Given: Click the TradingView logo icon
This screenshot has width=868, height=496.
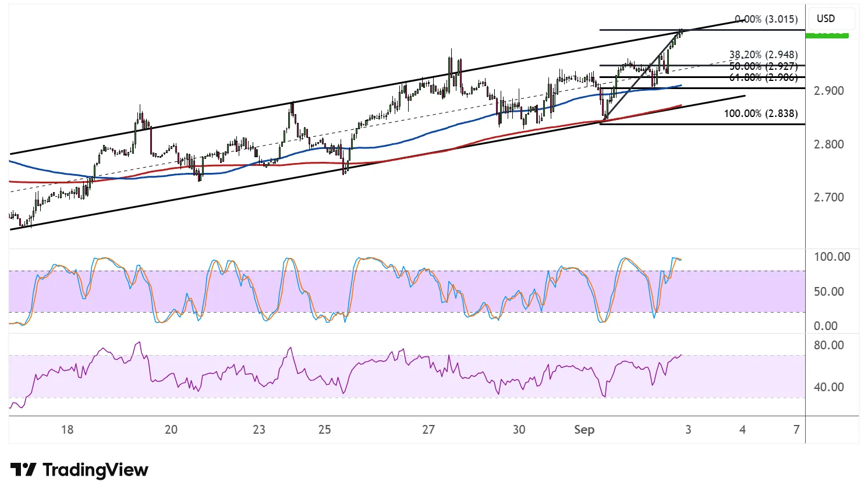Looking at the screenshot, I should click(23, 470).
